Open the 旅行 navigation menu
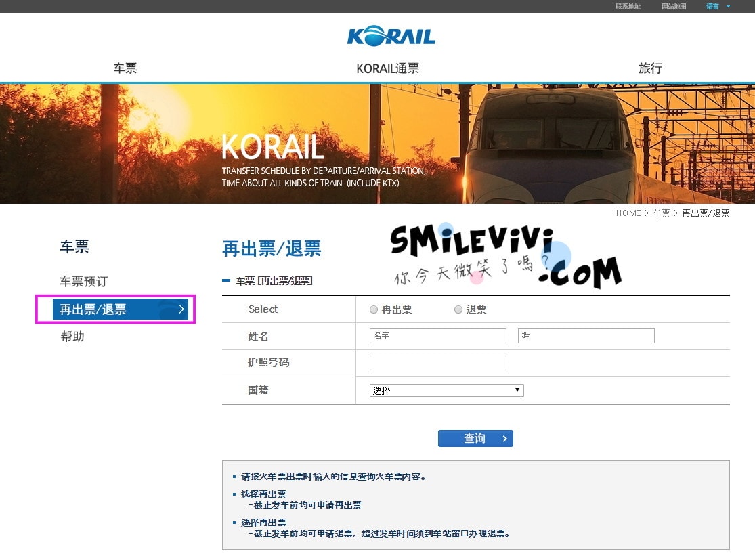Viewport: 755px width, 560px height. [x=650, y=68]
